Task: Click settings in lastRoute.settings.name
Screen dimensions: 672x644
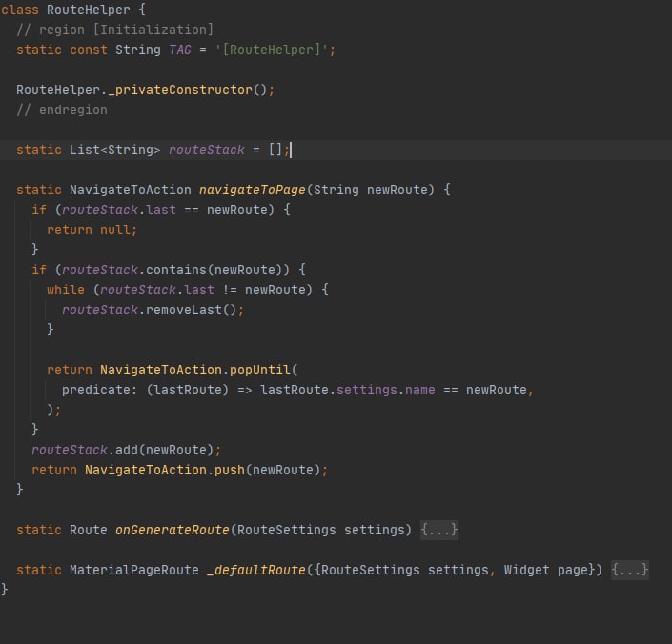Action: click(x=366, y=390)
